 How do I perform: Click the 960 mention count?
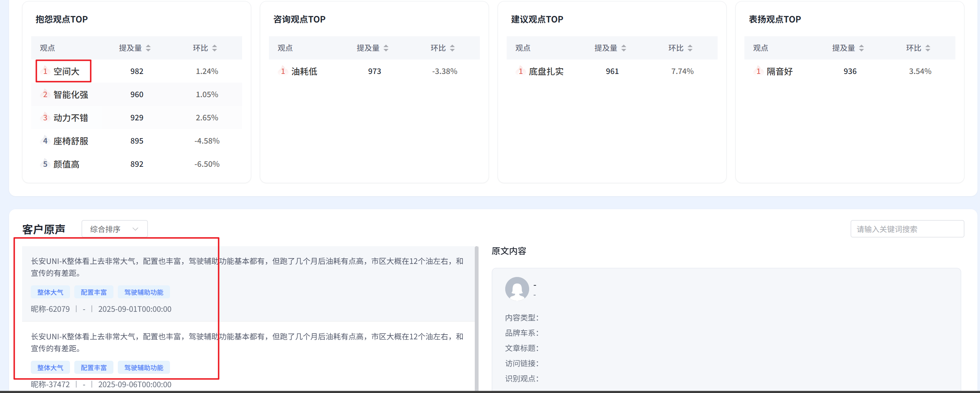click(137, 94)
